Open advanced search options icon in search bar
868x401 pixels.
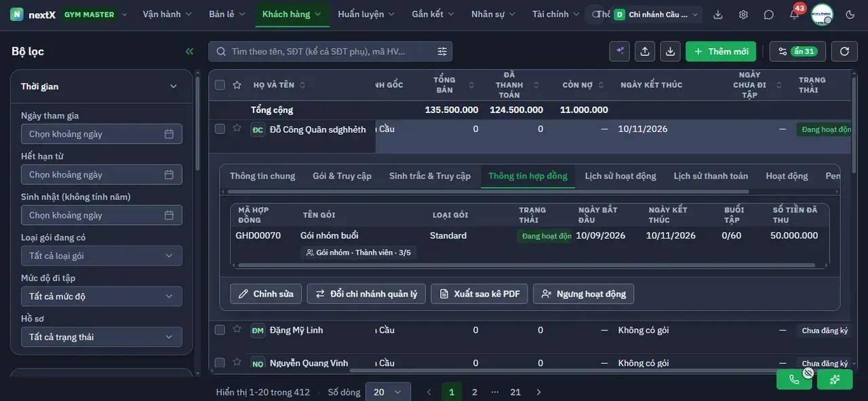tap(442, 51)
